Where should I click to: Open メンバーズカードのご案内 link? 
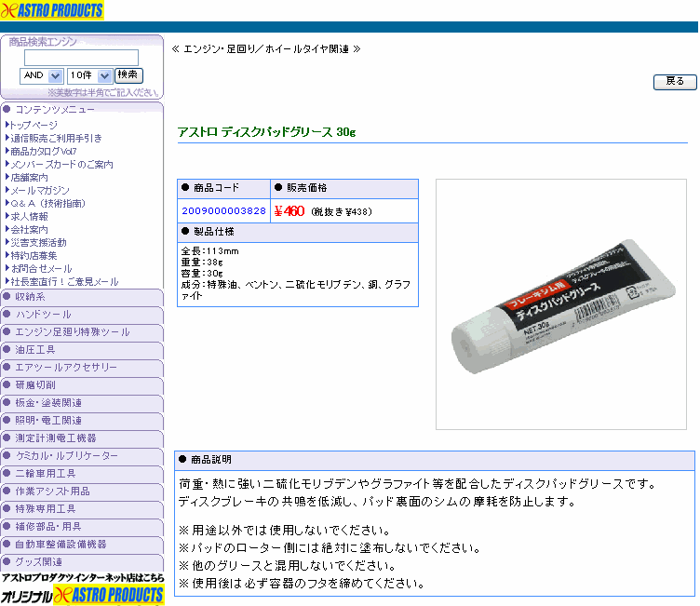[61, 165]
